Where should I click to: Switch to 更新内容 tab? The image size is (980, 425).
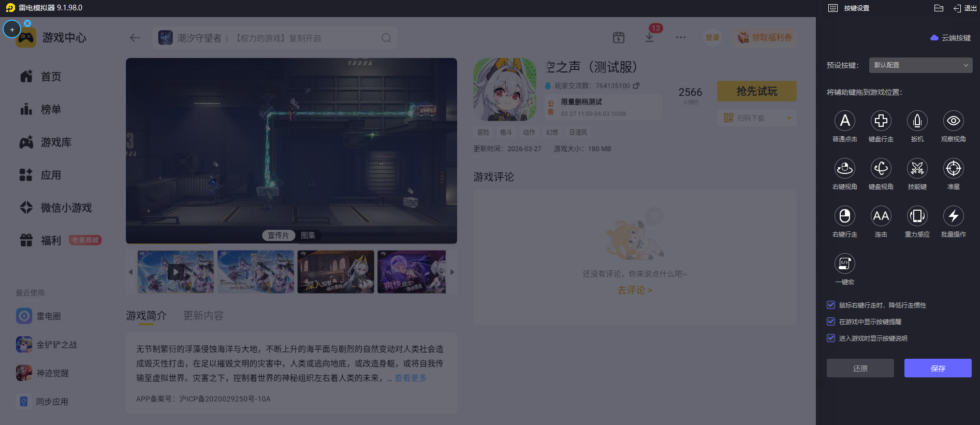point(203,316)
